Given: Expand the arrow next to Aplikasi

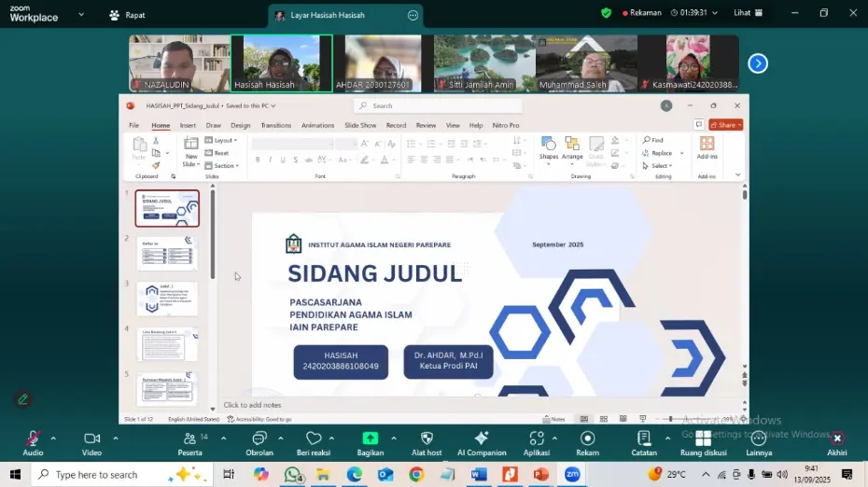Looking at the screenshot, I should pyautogui.click(x=554, y=438).
